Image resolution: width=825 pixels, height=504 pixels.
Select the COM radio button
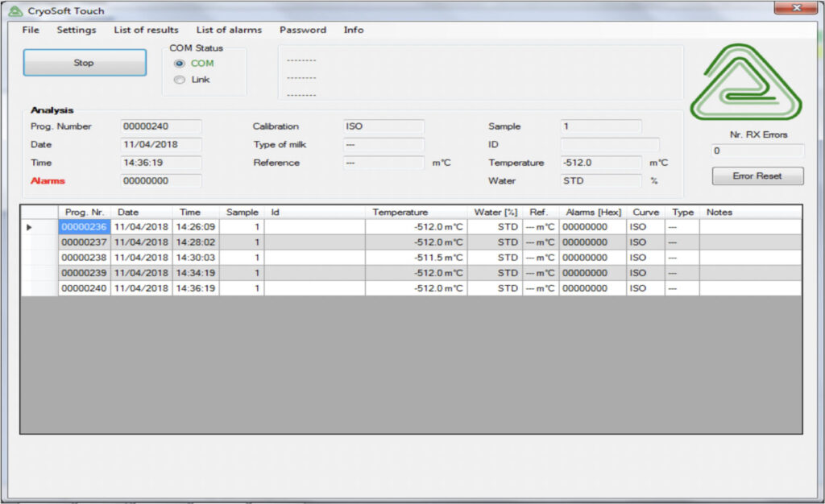(180, 64)
